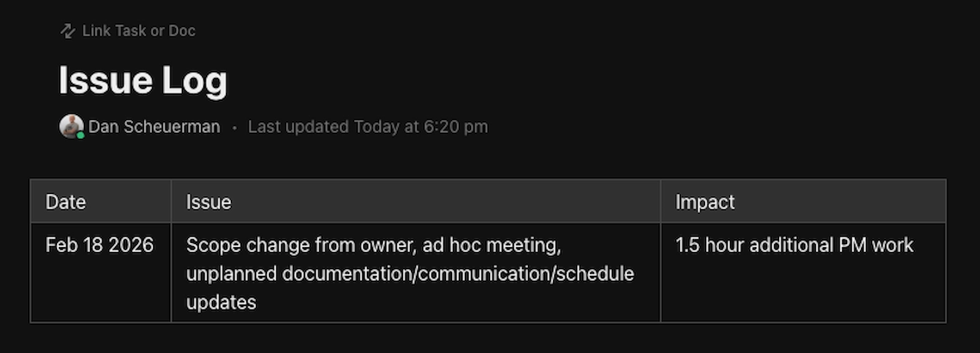Click the column border between Date and Issue headers

click(171, 201)
